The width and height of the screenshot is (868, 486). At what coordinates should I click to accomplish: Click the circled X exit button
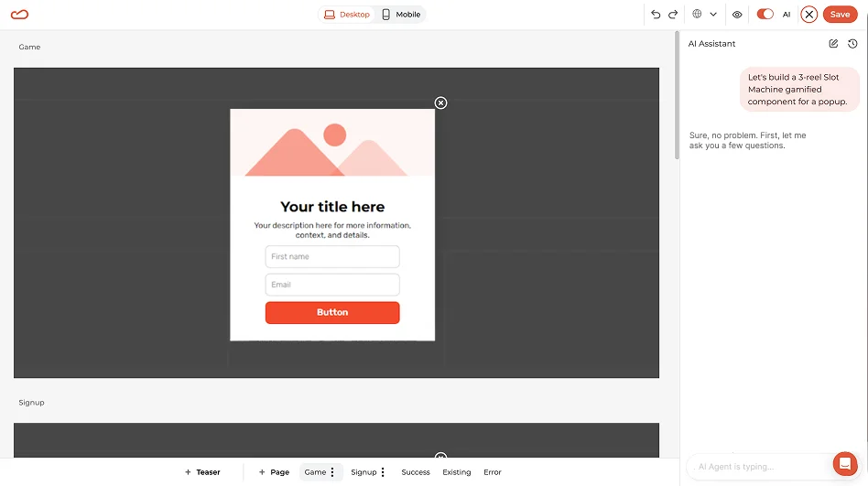tap(808, 15)
